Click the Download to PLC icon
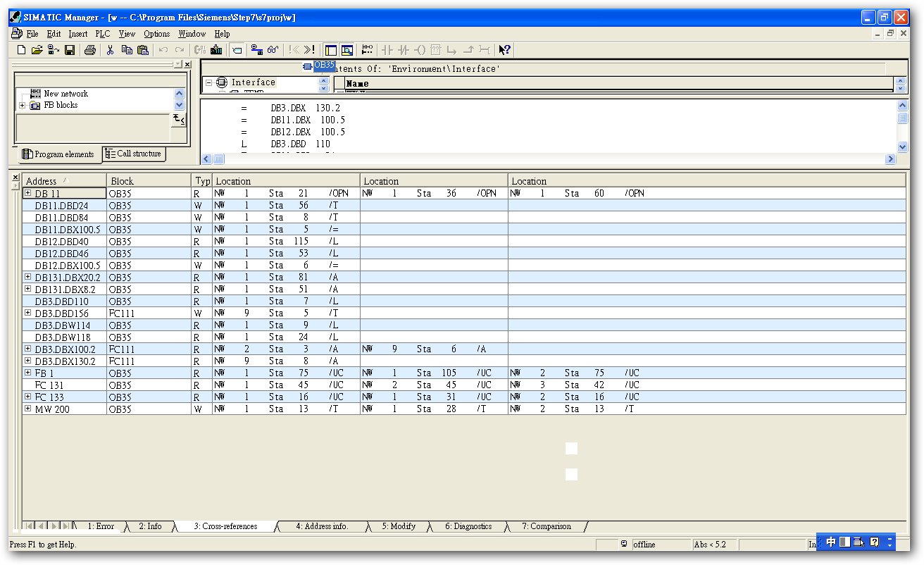This screenshot has width=924, height=565. (x=216, y=50)
